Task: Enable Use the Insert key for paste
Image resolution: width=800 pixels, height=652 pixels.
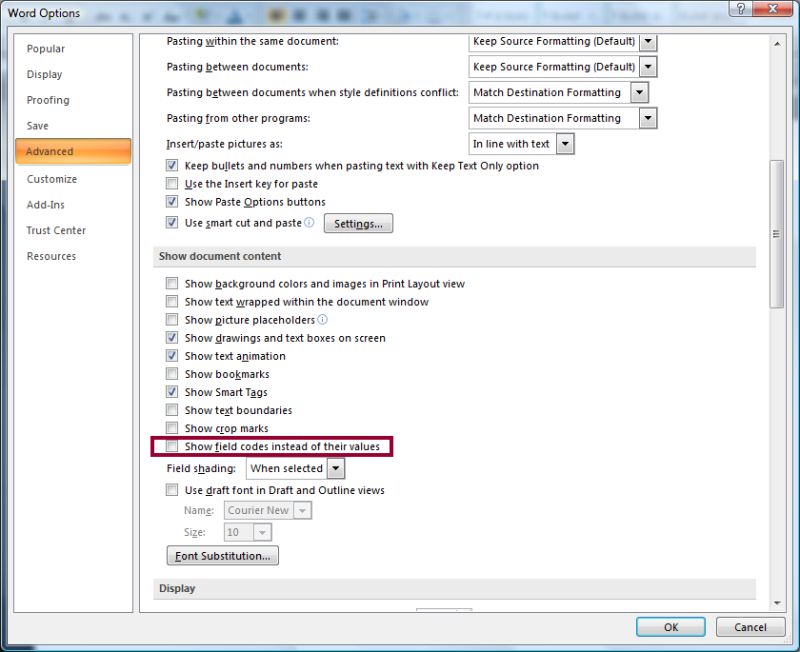Action: tap(172, 184)
